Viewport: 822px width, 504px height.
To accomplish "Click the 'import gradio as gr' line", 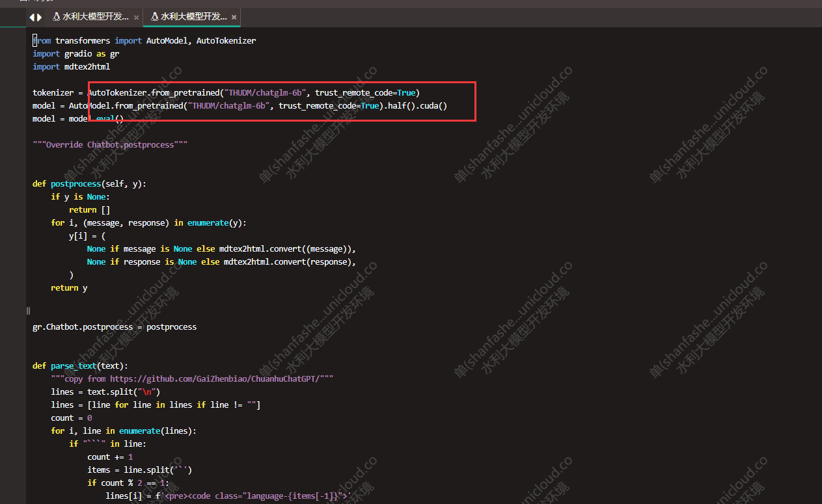I will pos(76,53).
